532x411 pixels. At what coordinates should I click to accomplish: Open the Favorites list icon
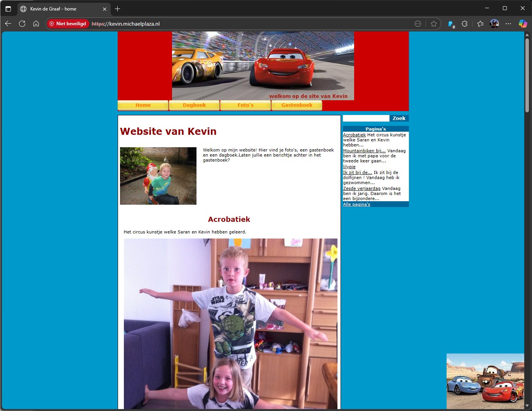480,24
